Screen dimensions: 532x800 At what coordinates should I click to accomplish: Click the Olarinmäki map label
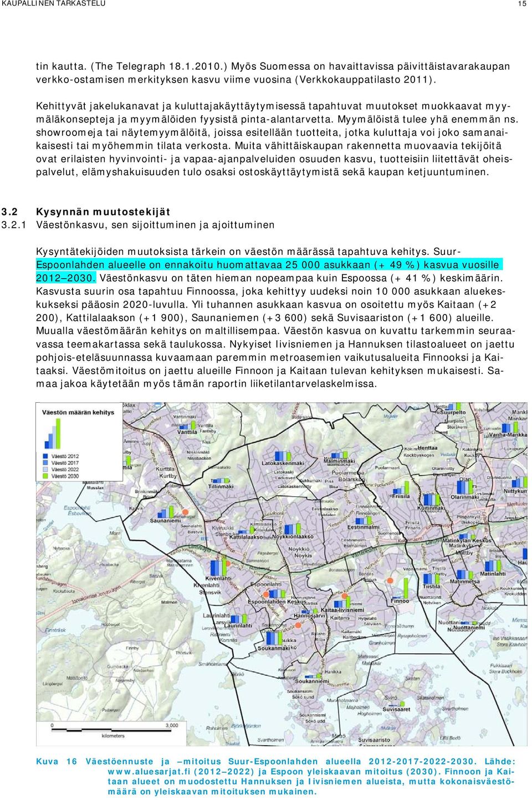point(464,497)
